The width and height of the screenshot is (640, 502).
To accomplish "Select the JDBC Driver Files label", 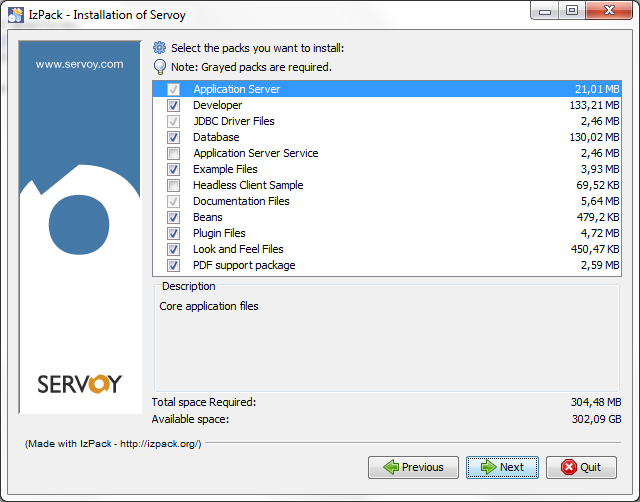I will pos(234,121).
